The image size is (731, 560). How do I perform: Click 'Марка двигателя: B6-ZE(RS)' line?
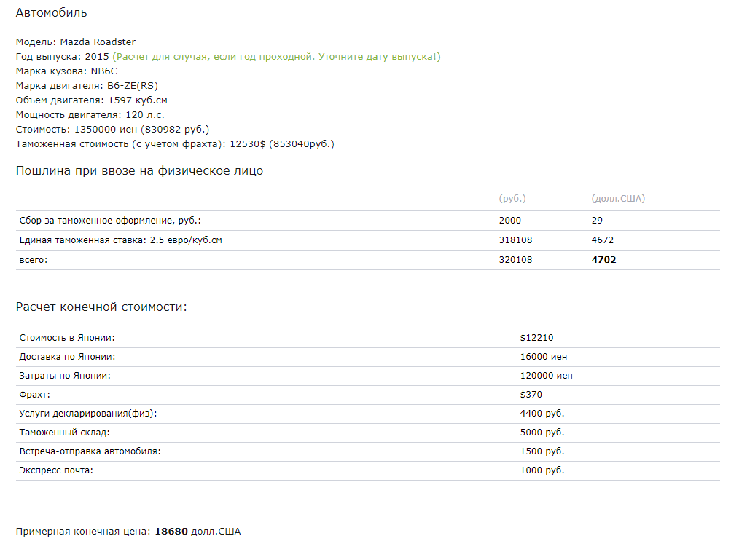[87, 86]
